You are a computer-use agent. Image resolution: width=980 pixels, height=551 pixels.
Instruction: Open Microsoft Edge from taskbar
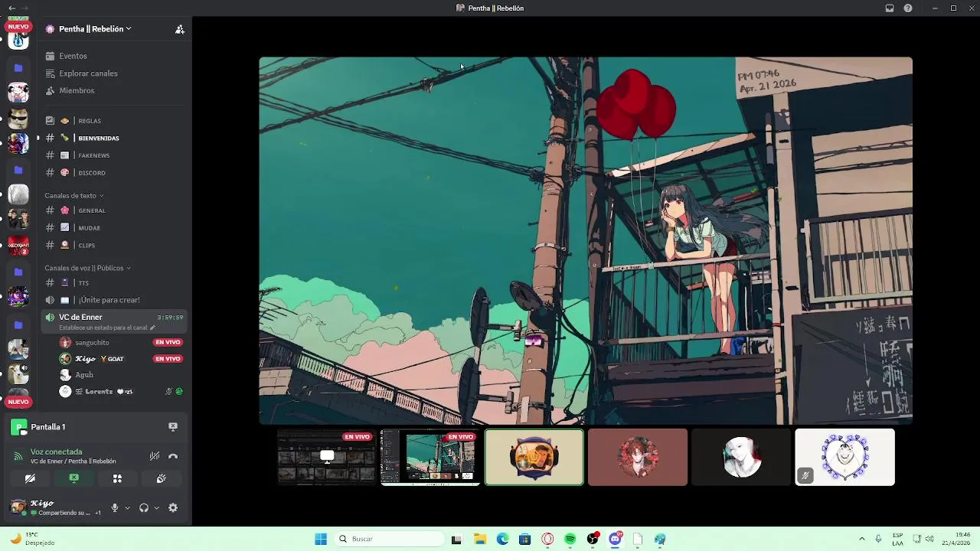tap(502, 540)
